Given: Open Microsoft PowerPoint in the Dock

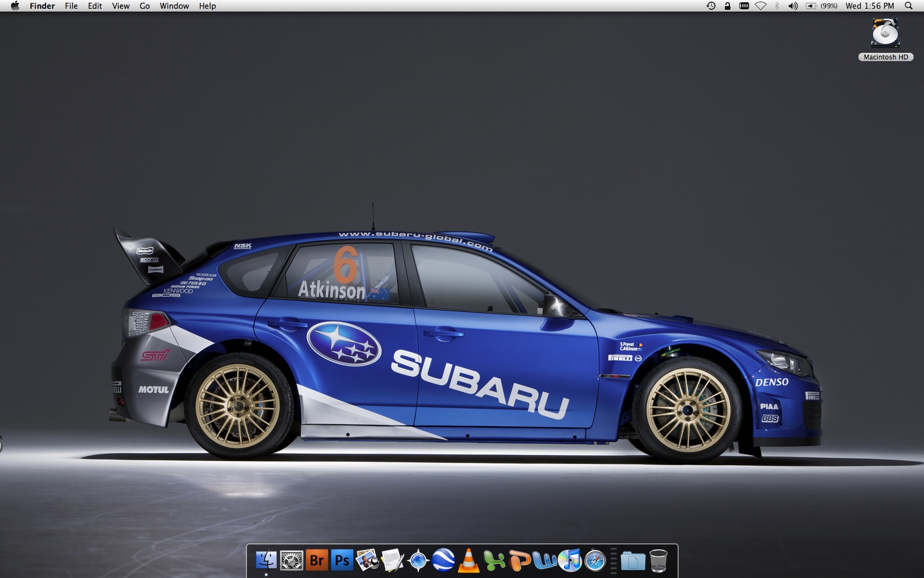Looking at the screenshot, I should [519, 560].
